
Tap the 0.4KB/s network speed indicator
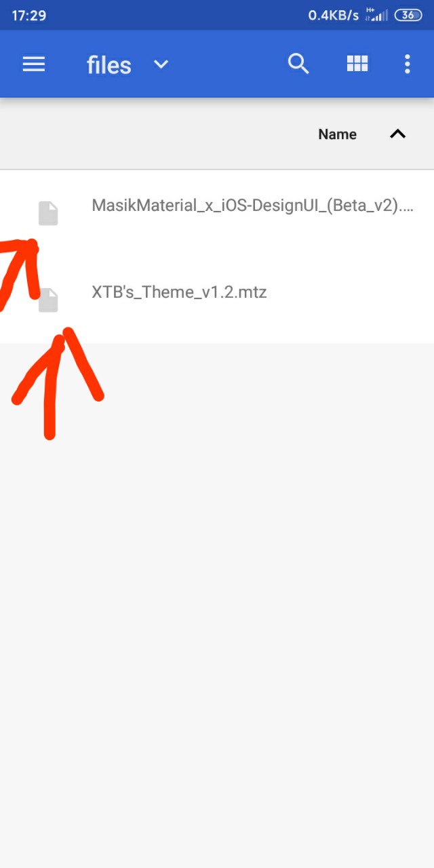pos(333,15)
